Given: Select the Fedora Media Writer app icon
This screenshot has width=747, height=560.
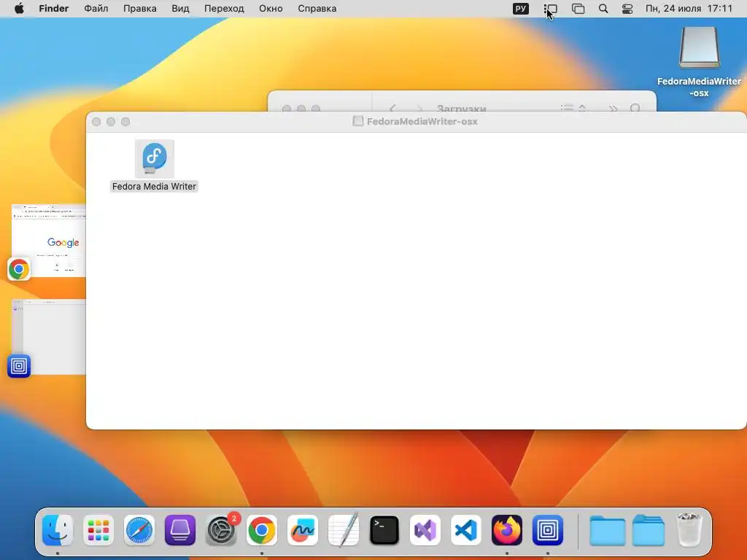Looking at the screenshot, I should [x=155, y=158].
